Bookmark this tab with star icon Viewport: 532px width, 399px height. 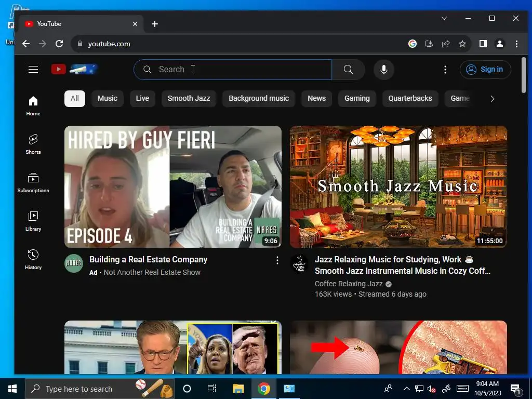(x=462, y=44)
